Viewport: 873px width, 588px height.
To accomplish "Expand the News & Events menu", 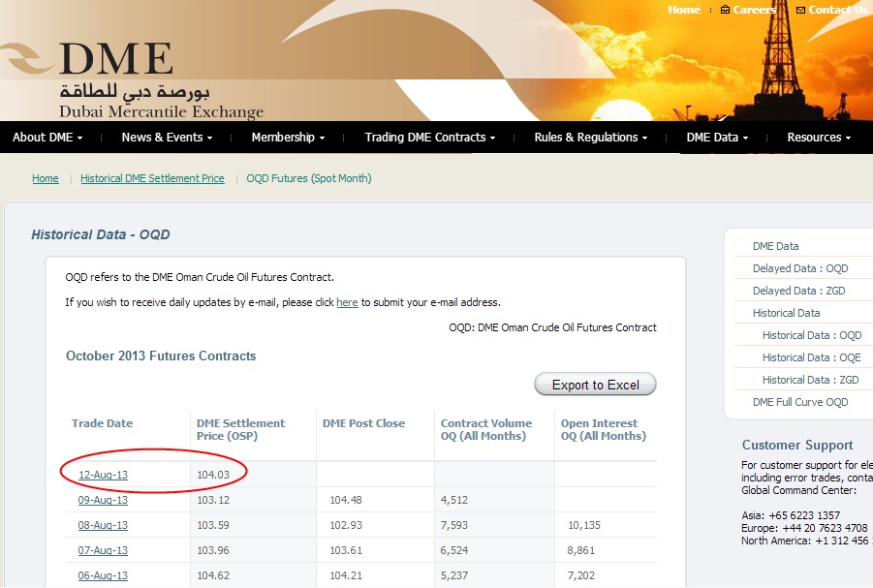I will [x=167, y=137].
